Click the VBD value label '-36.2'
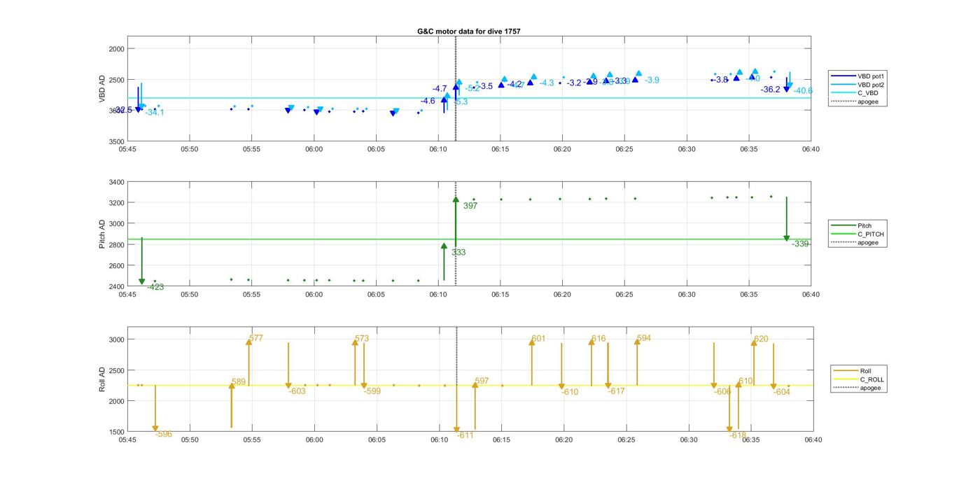The image size is (980, 485). [771, 90]
